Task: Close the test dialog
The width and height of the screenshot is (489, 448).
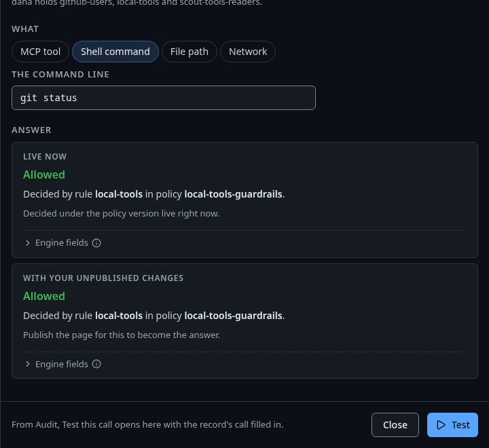Action: [x=395, y=425]
